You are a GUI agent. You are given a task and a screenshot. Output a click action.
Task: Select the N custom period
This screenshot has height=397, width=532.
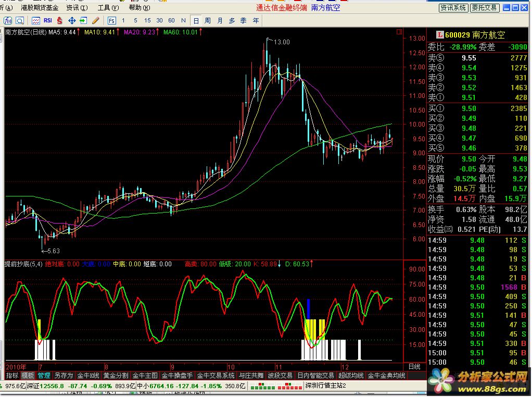tap(184, 21)
